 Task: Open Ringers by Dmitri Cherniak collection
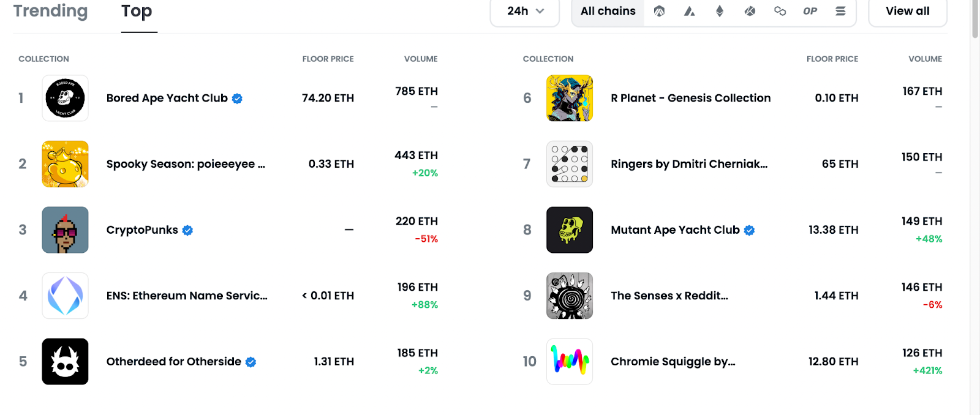[x=689, y=164]
